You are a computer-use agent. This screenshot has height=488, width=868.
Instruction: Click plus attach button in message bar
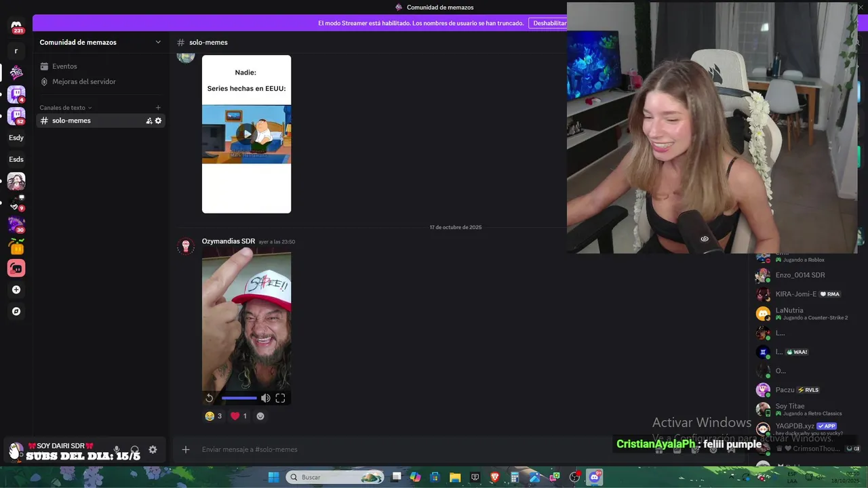coord(186,449)
